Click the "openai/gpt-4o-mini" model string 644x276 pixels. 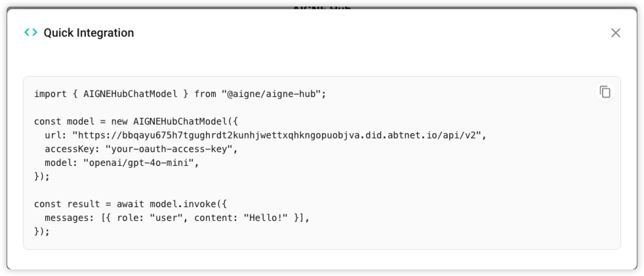(140, 163)
